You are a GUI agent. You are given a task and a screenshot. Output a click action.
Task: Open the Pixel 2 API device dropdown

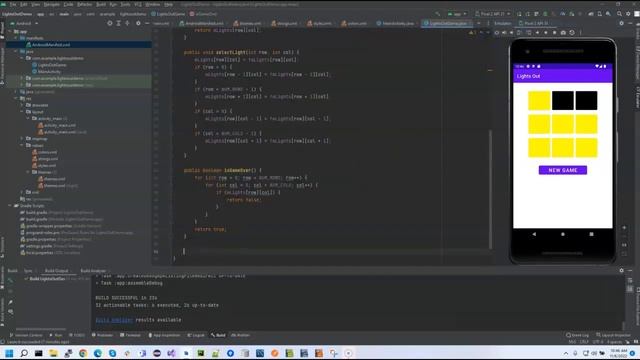click(492, 13)
